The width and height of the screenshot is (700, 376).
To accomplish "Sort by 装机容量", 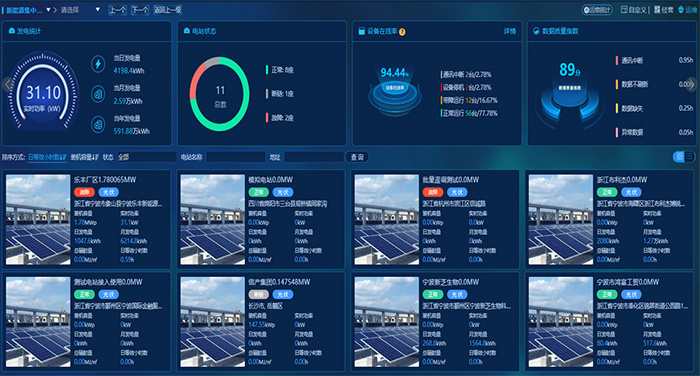I will (x=84, y=157).
